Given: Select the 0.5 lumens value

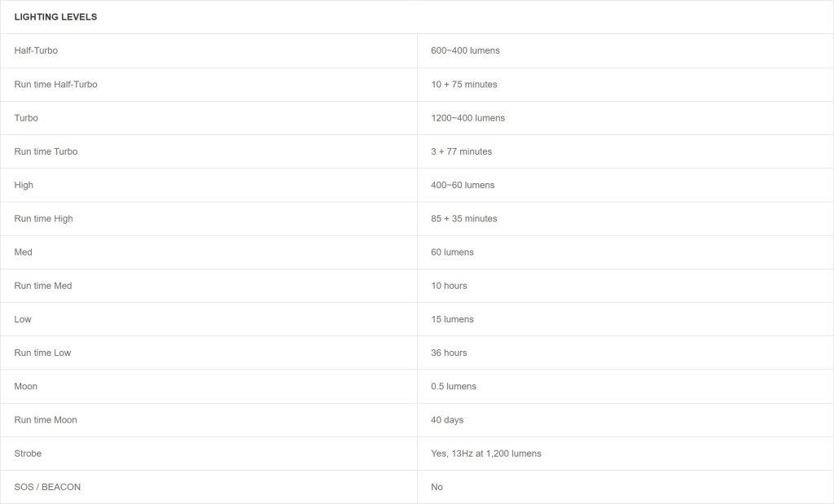Looking at the screenshot, I should click(x=454, y=387).
